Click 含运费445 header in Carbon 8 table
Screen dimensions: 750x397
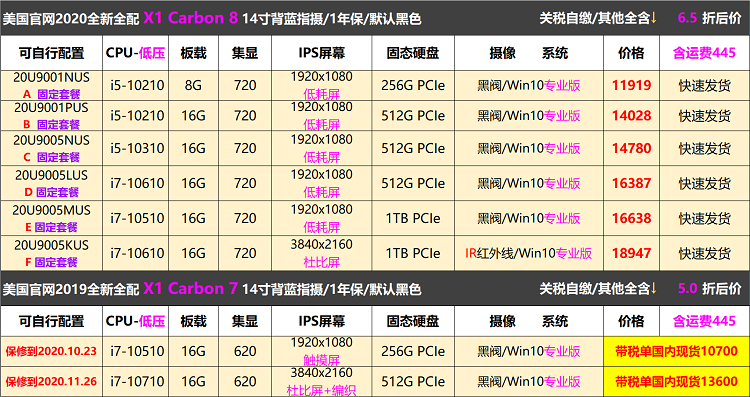[x=704, y=53]
